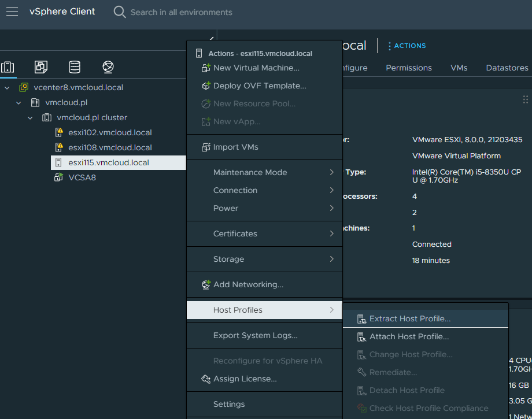Click the search magnifier icon
Viewport: 532px width, 419px height.
pyautogui.click(x=120, y=12)
